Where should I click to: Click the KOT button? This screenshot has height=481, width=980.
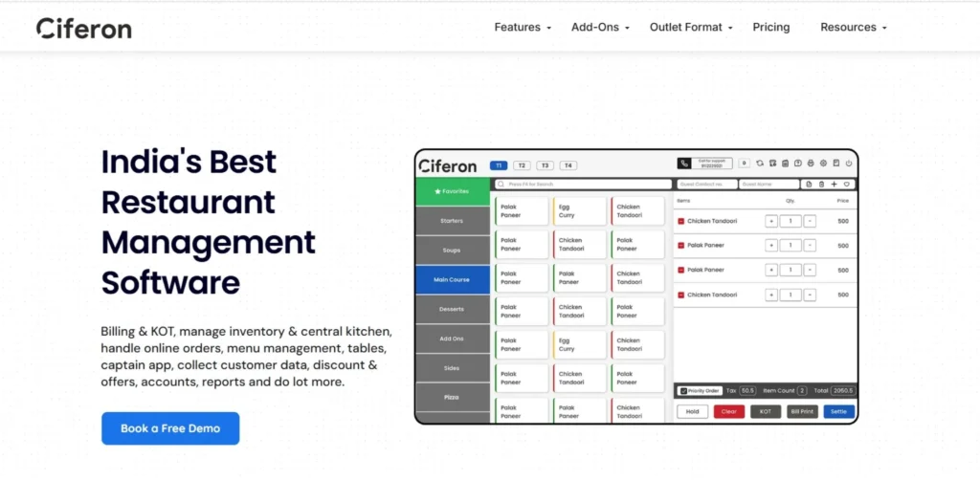pyautogui.click(x=766, y=411)
